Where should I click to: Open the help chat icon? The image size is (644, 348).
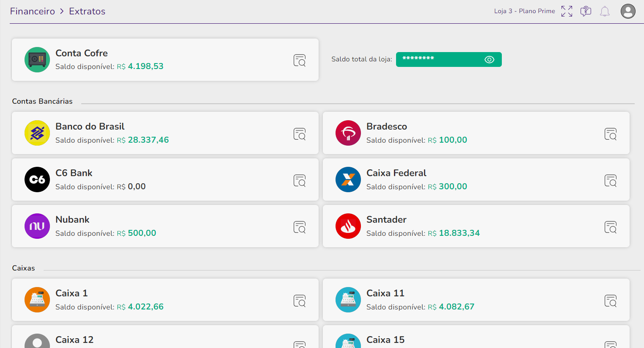586,11
